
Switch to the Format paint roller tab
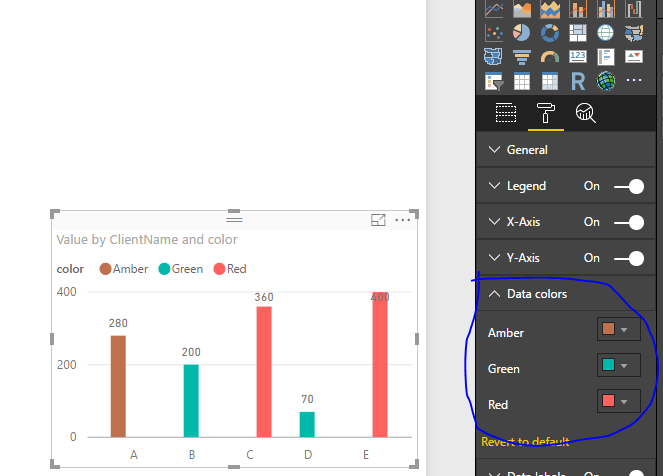click(545, 113)
